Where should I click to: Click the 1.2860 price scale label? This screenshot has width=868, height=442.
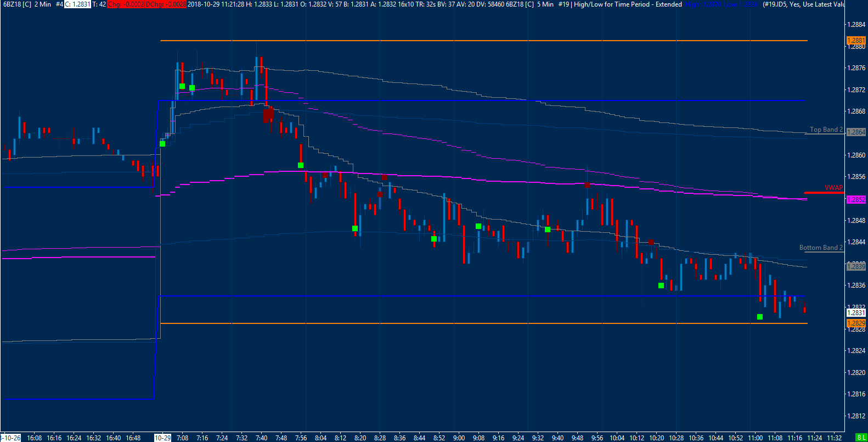(856, 155)
